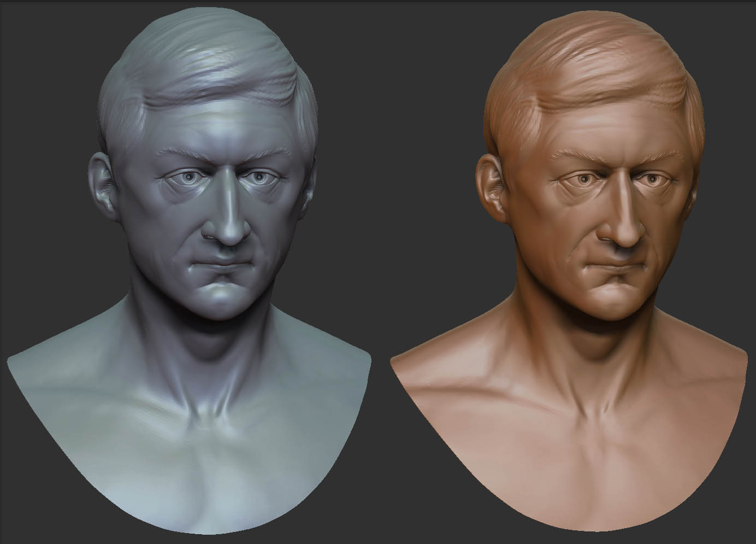Select the gray clay bust render
This screenshot has height=544, width=756.
point(190,271)
